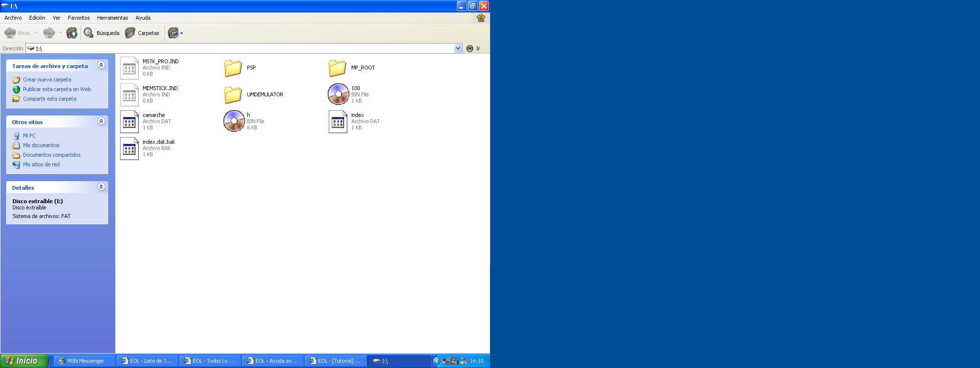
Task: Open the Views dropdown in the toolbar
Action: tap(176, 33)
